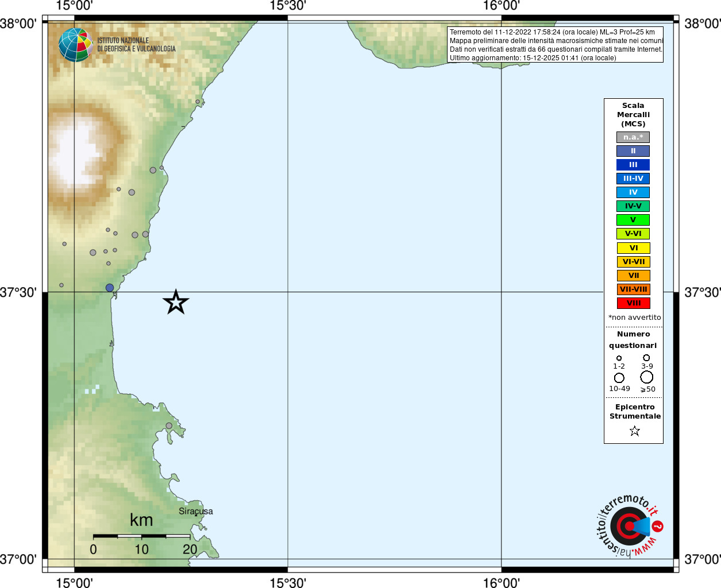Click the legend circle for 3-9 questionnaires

[x=646, y=358]
